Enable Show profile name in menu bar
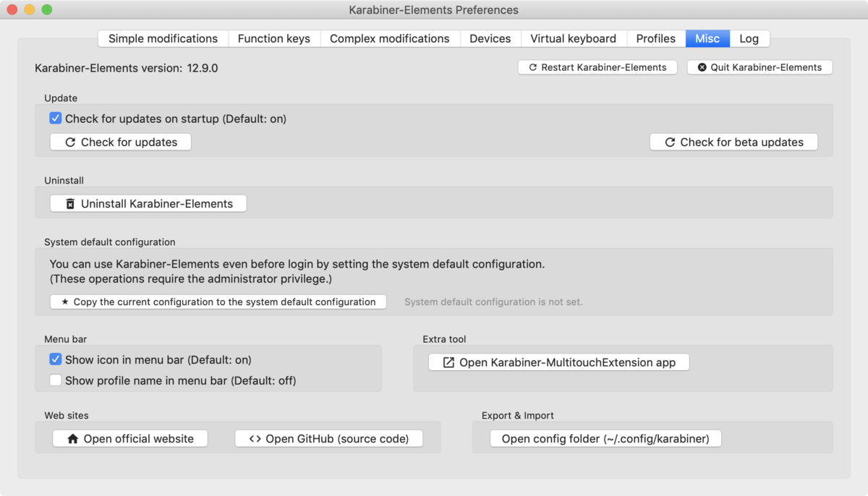The width and height of the screenshot is (868, 496). point(56,380)
